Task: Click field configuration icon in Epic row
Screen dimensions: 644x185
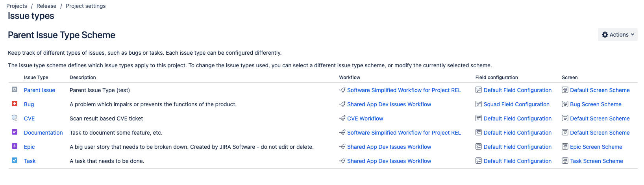Action: point(479,146)
